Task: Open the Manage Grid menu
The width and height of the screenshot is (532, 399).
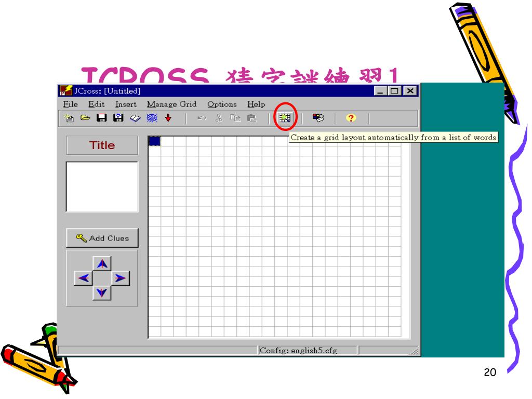Action: coord(171,104)
